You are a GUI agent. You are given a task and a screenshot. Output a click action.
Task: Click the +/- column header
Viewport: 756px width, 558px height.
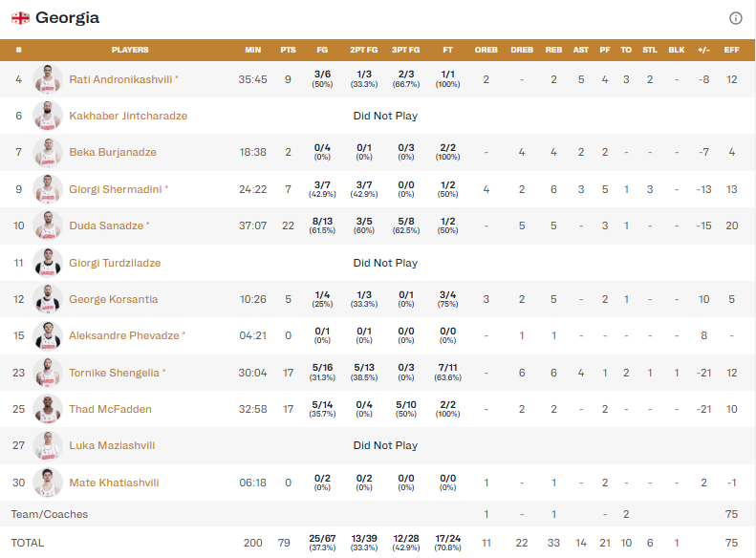(703, 50)
